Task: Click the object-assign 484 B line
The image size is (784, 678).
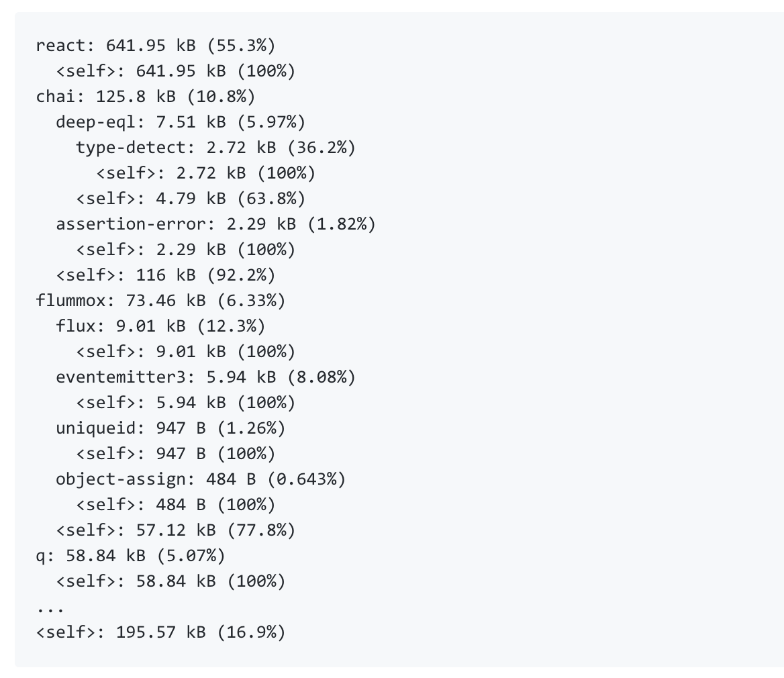Action: (x=201, y=479)
